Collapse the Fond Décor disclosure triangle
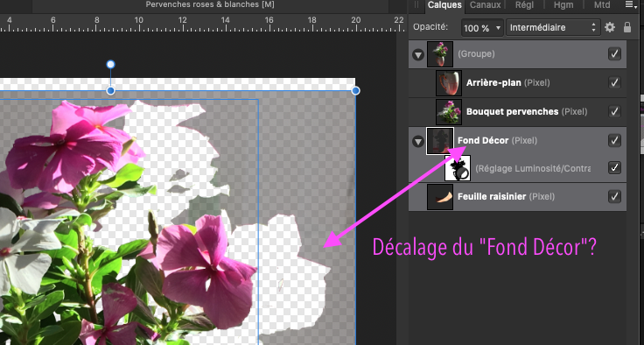The height and width of the screenshot is (345, 644). pos(418,142)
